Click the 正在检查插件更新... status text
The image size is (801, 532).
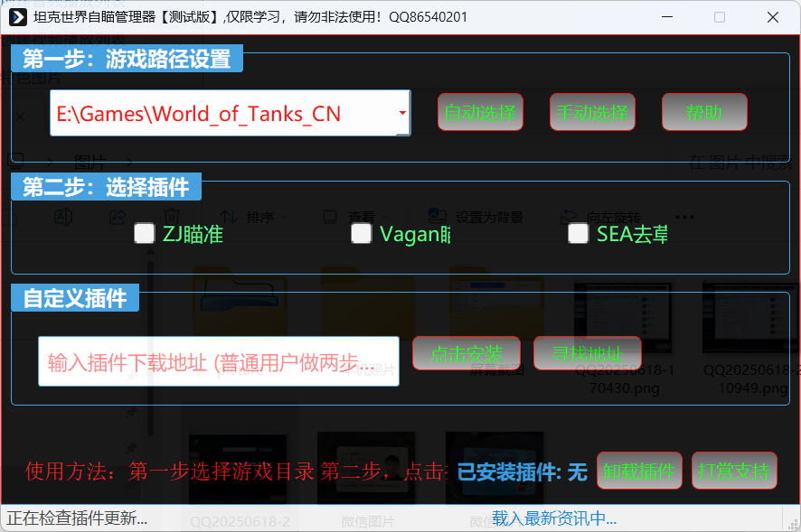(77, 518)
